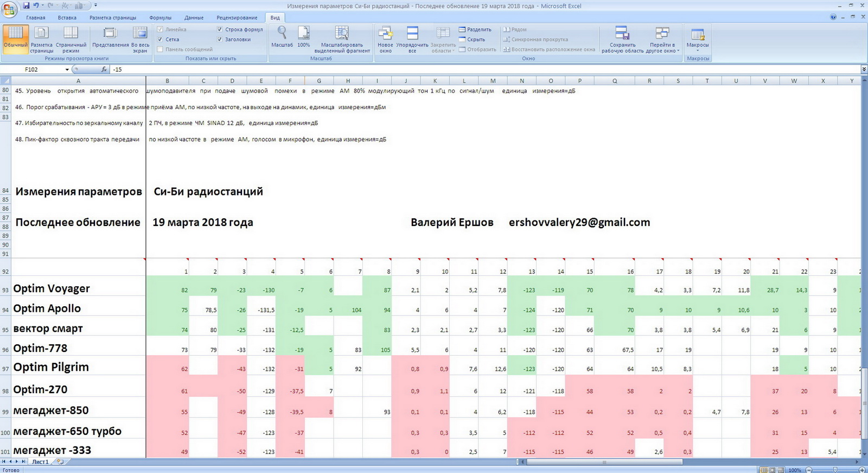Set zoom to 100% from ribbon
Viewport: 868px width, 473px height.
304,37
